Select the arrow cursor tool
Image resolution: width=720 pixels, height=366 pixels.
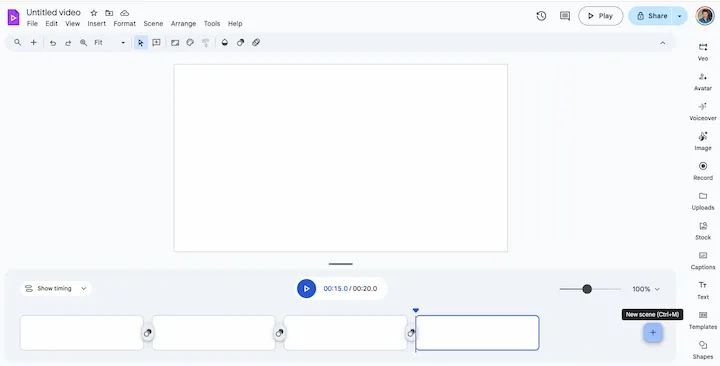(141, 43)
